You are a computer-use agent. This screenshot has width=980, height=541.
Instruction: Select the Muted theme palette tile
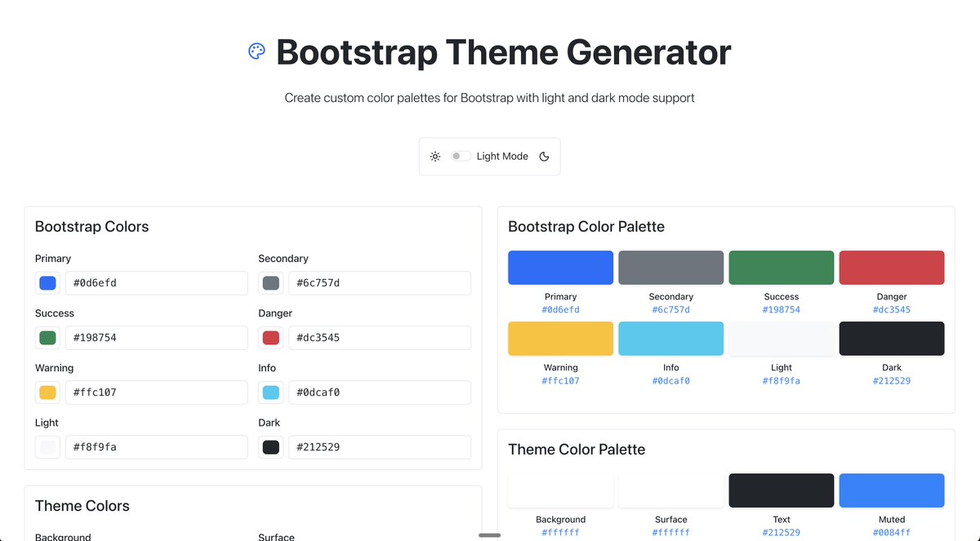click(892, 490)
